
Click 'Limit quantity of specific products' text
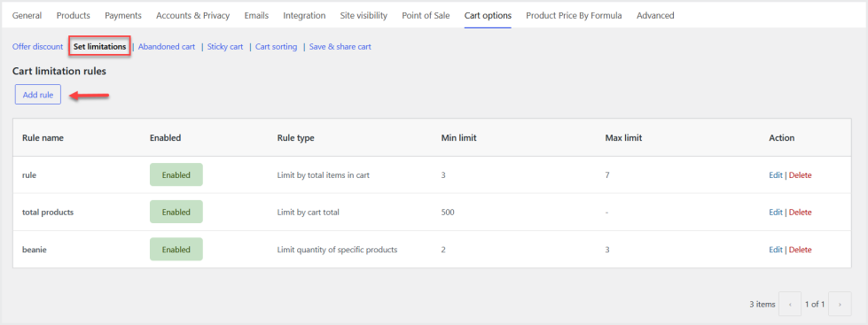click(x=337, y=250)
